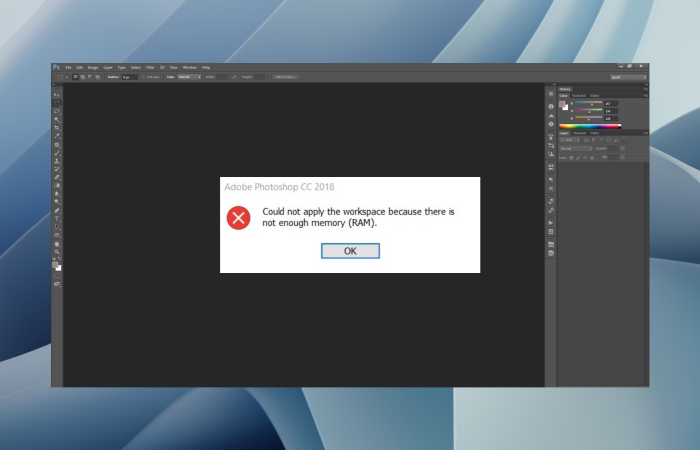700x450 pixels.
Task: Select the Dodge tool
Action: click(x=57, y=201)
